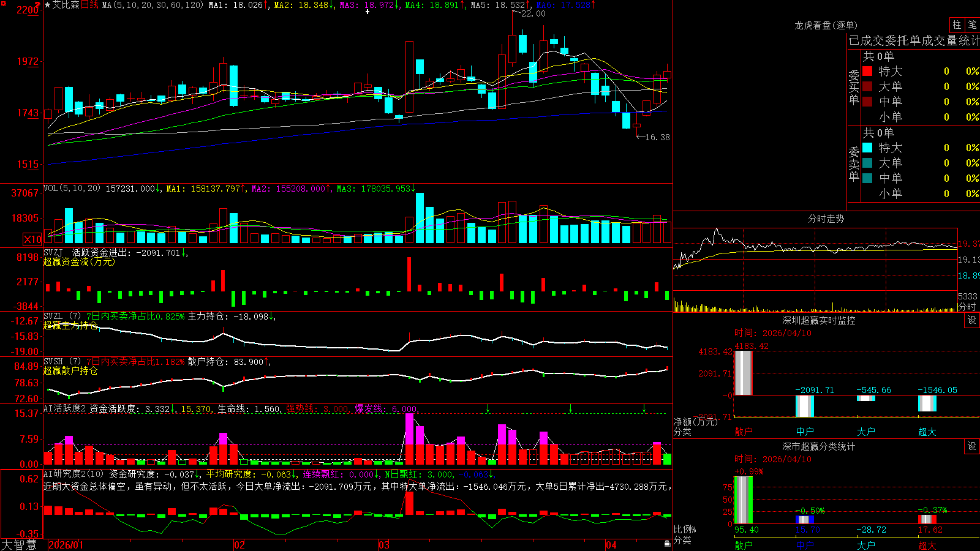Click the 大智慧 logo in the bottom-left corner
The width and height of the screenshot is (980, 551).
tap(19, 545)
